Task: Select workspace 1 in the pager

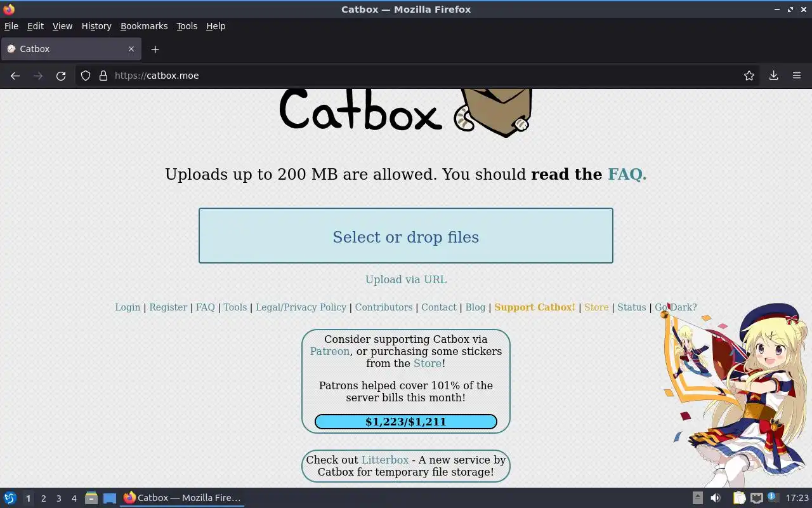Action: (x=28, y=498)
